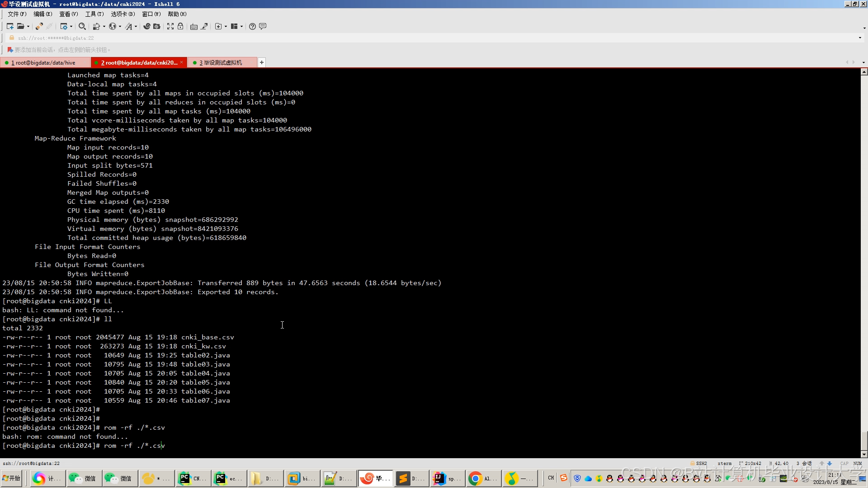Screen dimensions: 868x488
Task: Click the highlighter pen icon
Action: 204,26
